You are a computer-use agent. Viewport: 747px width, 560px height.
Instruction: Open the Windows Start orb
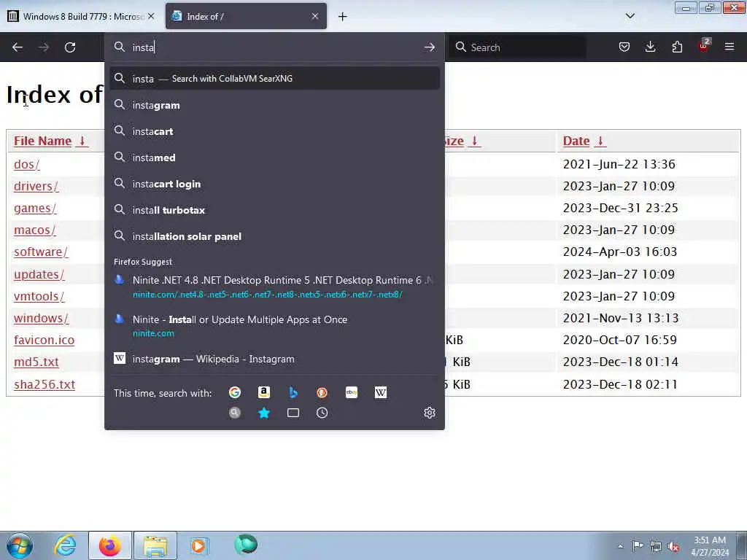(20, 545)
